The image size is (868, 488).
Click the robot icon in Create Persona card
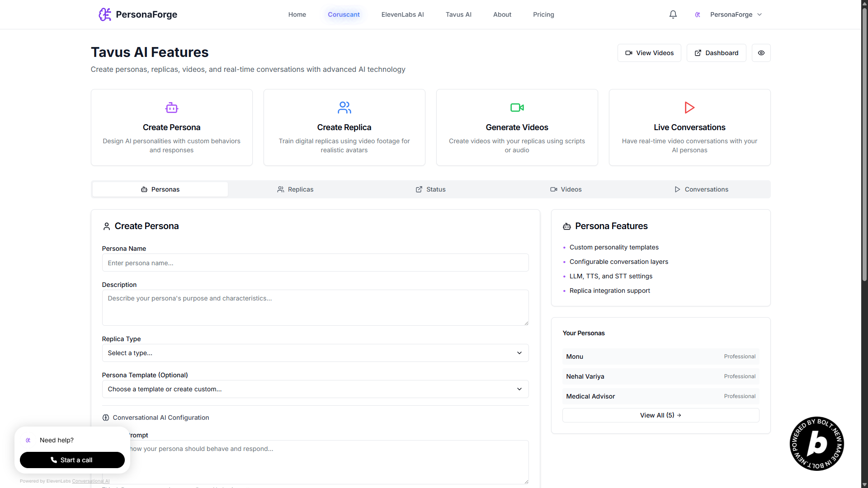coord(171,108)
